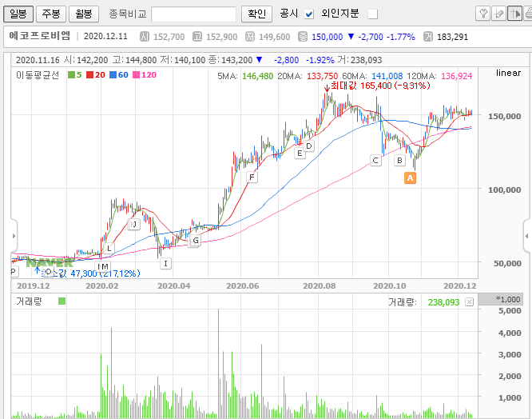Uncheck the 공시 checkbox
The height and width of the screenshot is (419, 532).
point(309,14)
